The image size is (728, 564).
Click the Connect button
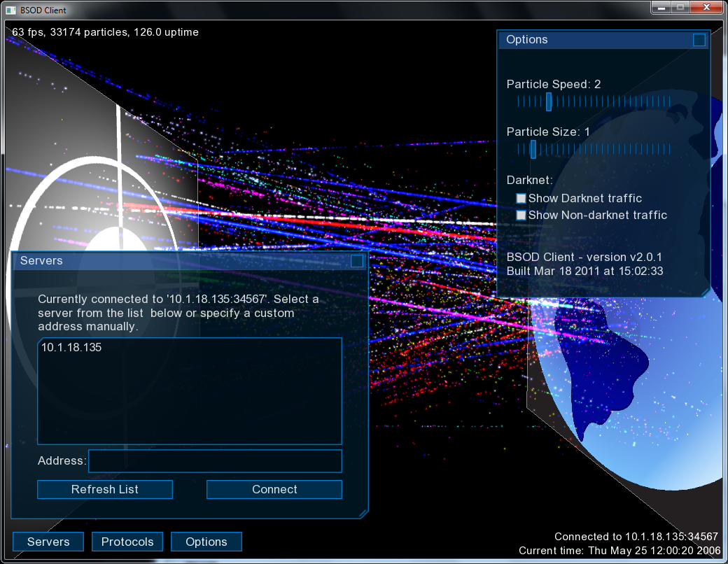(274, 490)
